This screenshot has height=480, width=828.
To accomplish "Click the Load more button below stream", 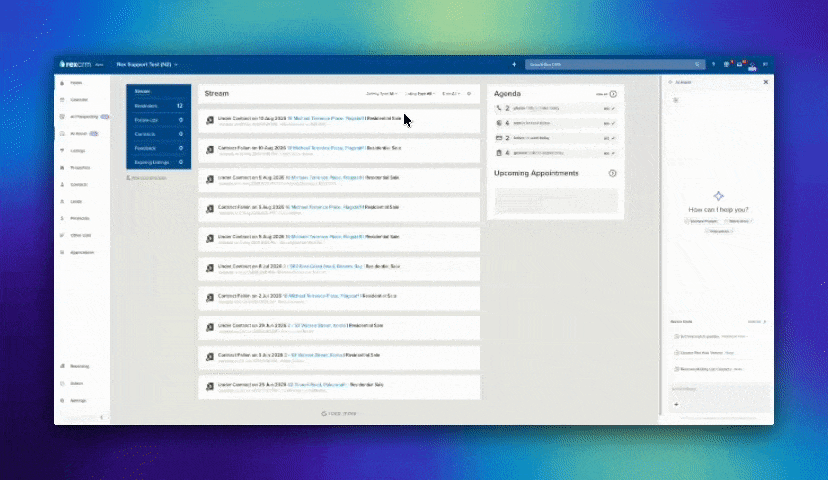I will click(339, 413).
